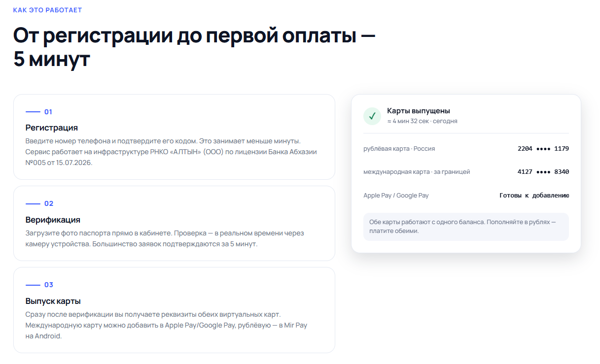This screenshot has height=364, width=600.
Task: Select step number 02 label
Action: click(49, 203)
